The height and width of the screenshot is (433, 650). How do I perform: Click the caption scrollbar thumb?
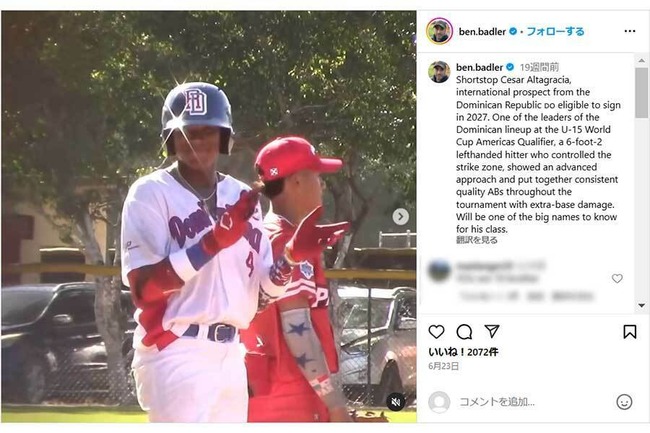tap(641, 93)
